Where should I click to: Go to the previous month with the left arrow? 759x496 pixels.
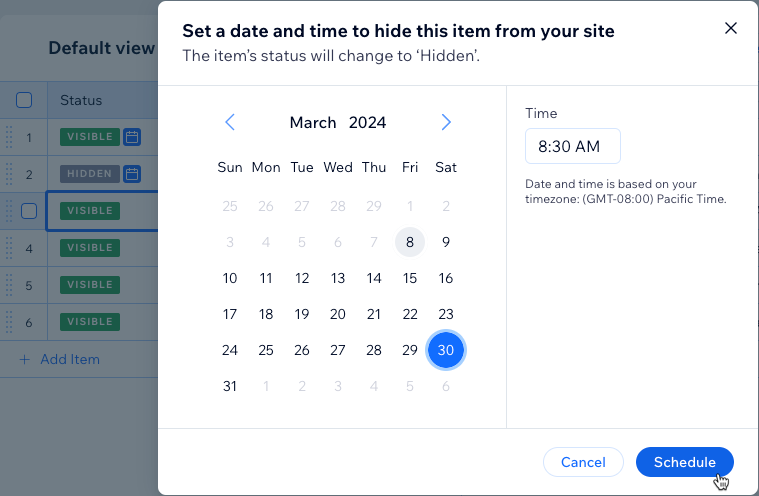[230, 122]
